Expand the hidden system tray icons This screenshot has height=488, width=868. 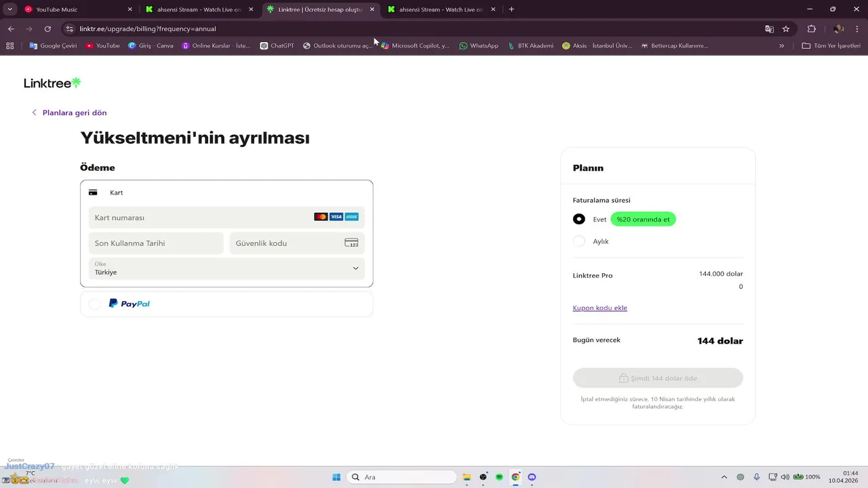click(x=724, y=477)
